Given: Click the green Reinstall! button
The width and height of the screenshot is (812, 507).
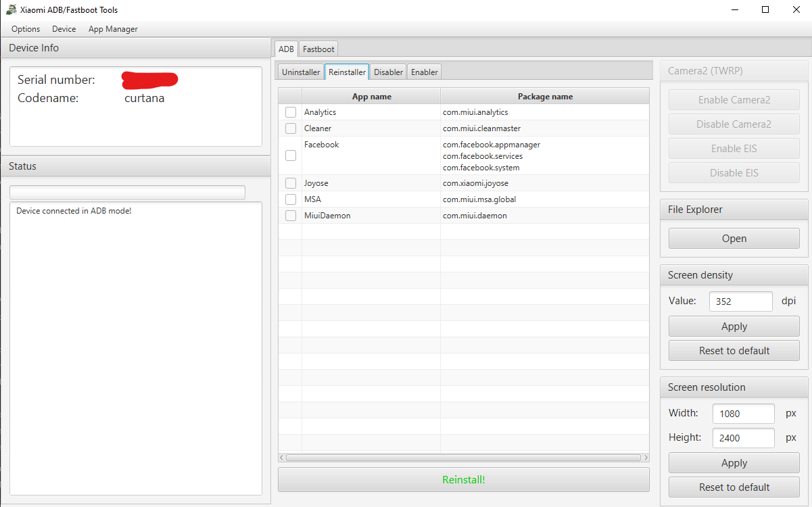Looking at the screenshot, I should click(464, 480).
